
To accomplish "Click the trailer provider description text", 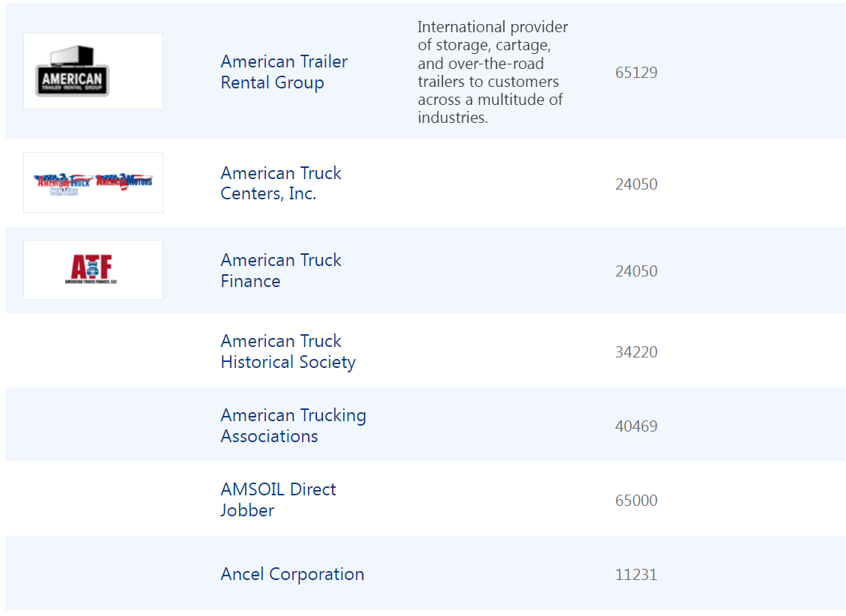I will coord(492,72).
